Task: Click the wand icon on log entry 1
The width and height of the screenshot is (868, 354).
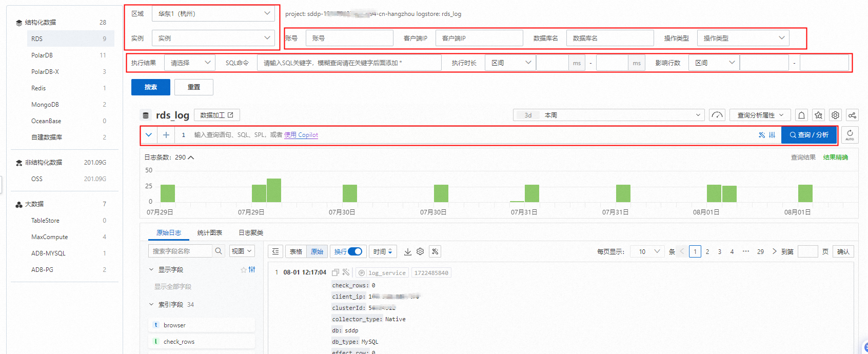Action: click(x=346, y=272)
